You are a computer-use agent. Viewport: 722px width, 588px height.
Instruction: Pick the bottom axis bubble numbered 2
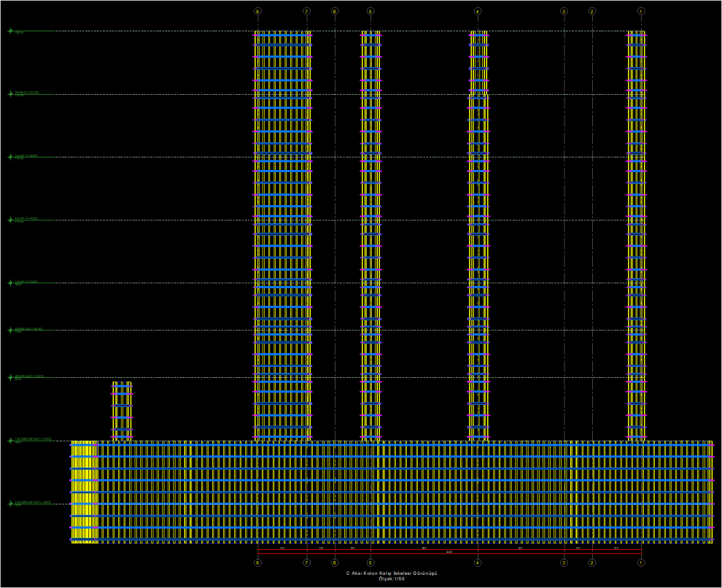point(592,562)
